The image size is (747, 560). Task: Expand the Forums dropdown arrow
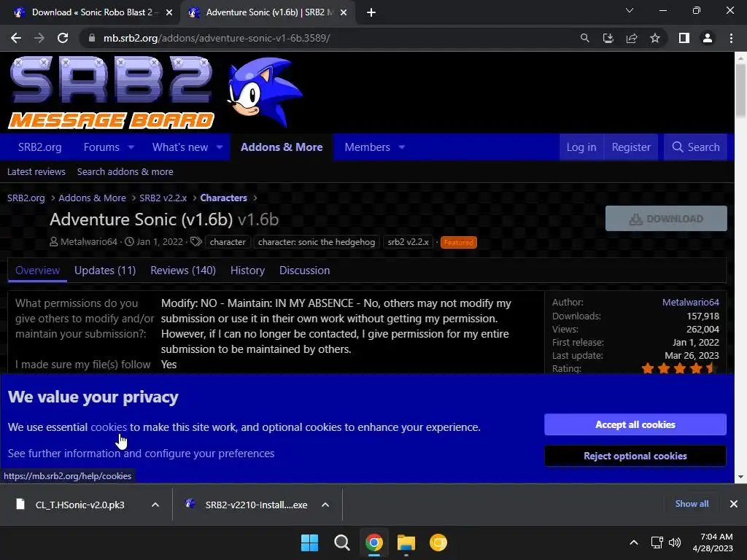point(131,147)
